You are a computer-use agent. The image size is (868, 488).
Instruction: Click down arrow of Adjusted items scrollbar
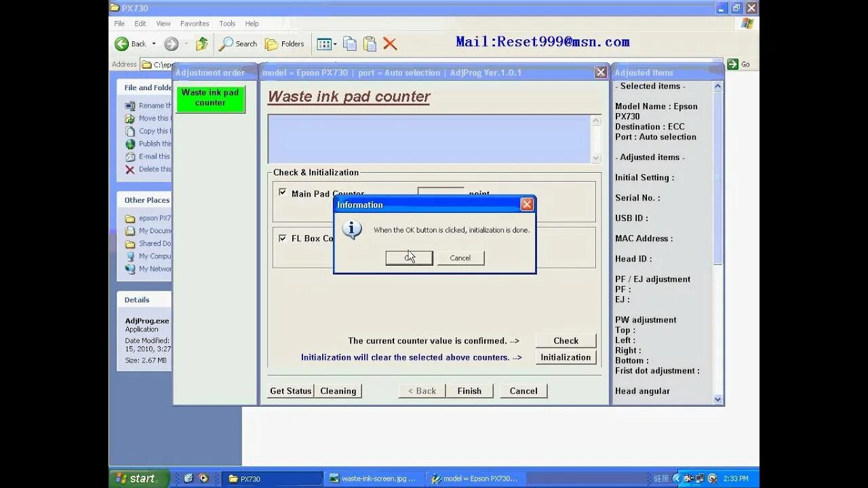[x=718, y=399]
